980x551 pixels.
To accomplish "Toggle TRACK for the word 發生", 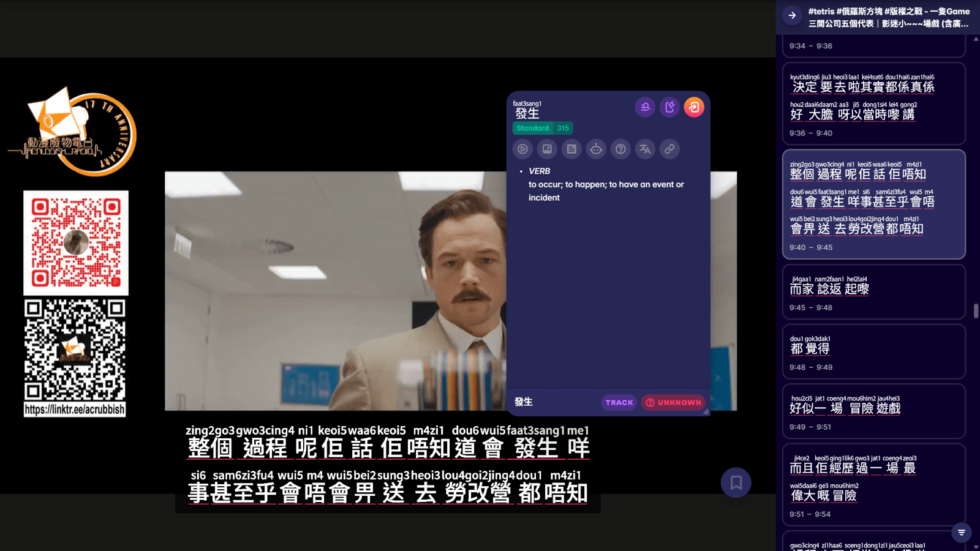I will pos(619,402).
